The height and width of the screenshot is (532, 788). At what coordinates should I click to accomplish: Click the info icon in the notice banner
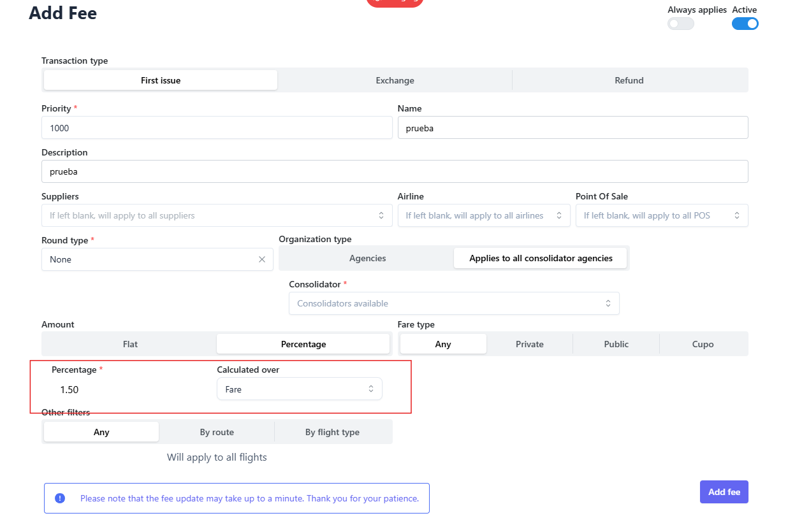click(x=60, y=498)
